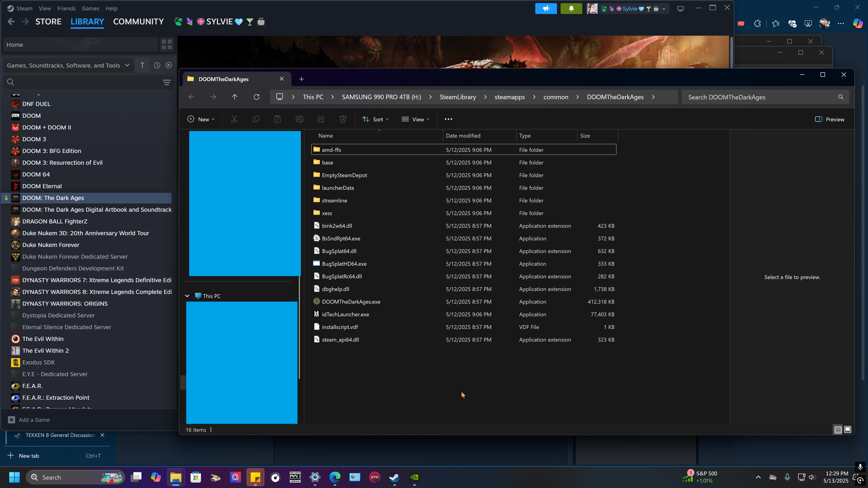Image resolution: width=868 pixels, height=488 pixels.
Task: Switch to the COMMUNITY tab
Action: click(x=139, y=21)
